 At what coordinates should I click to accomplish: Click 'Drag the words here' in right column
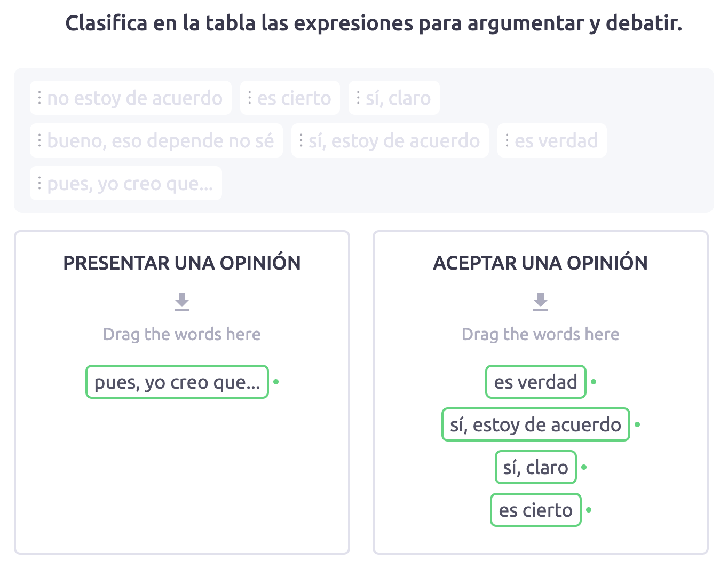541,334
